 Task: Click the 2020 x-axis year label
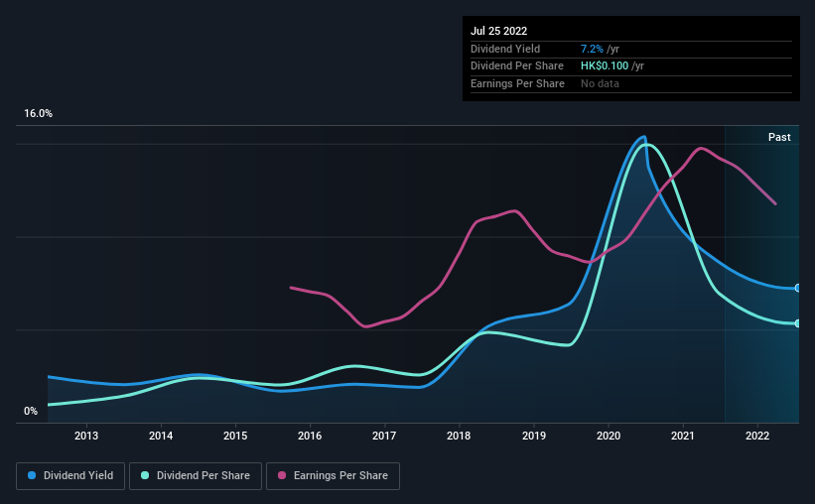[x=609, y=436]
